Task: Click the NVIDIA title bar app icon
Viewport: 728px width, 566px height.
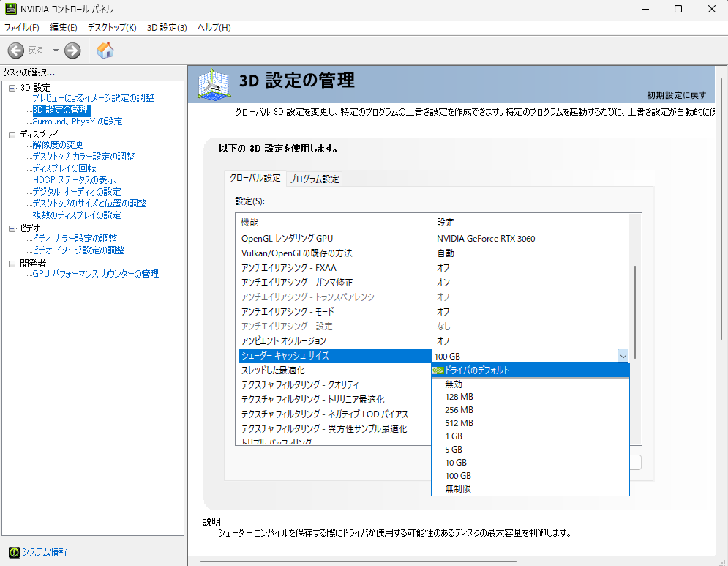Action: pos(10,9)
